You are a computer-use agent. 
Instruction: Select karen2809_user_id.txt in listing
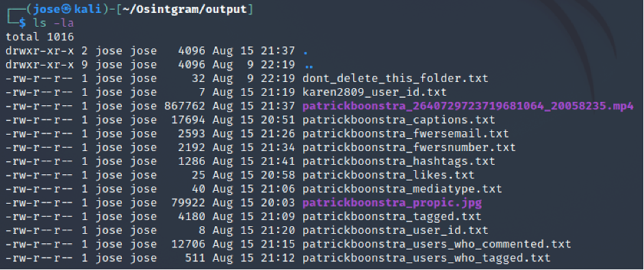click(374, 92)
